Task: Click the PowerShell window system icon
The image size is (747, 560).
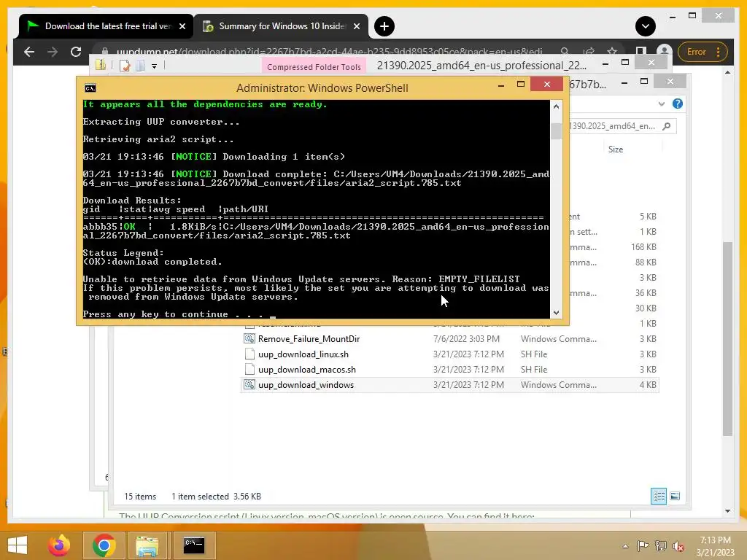Action: pos(90,88)
